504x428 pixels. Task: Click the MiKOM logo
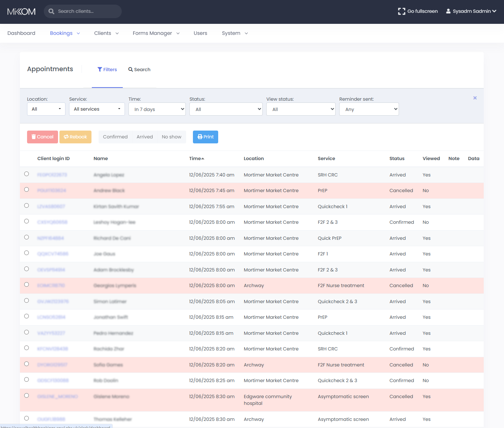(x=21, y=11)
